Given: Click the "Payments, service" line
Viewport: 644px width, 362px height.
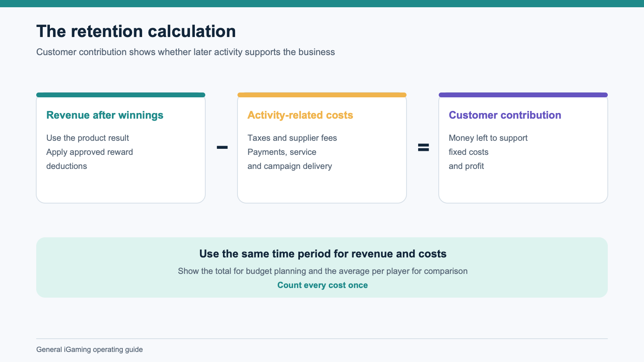Looking at the screenshot, I should 282,152.
